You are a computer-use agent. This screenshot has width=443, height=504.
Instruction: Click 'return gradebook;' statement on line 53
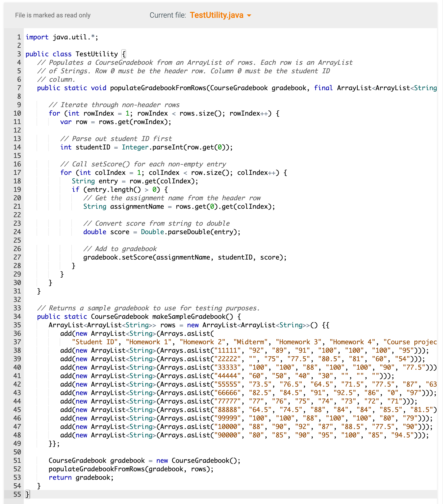(x=81, y=478)
